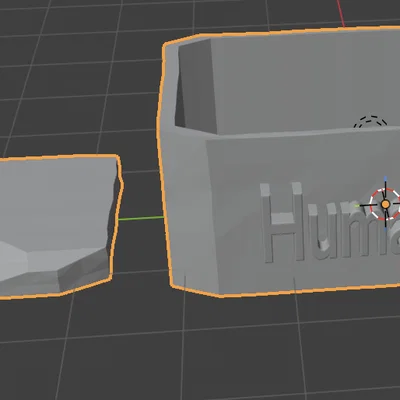400x400 pixels.
Task: Select the large box mesh with embossed lettering
Action: (280, 163)
